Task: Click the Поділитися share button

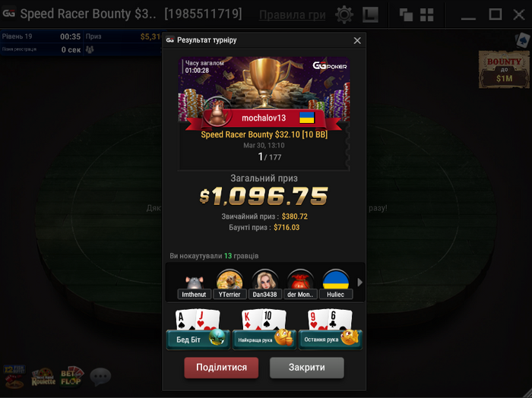Action: pyautogui.click(x=221, y=368)
